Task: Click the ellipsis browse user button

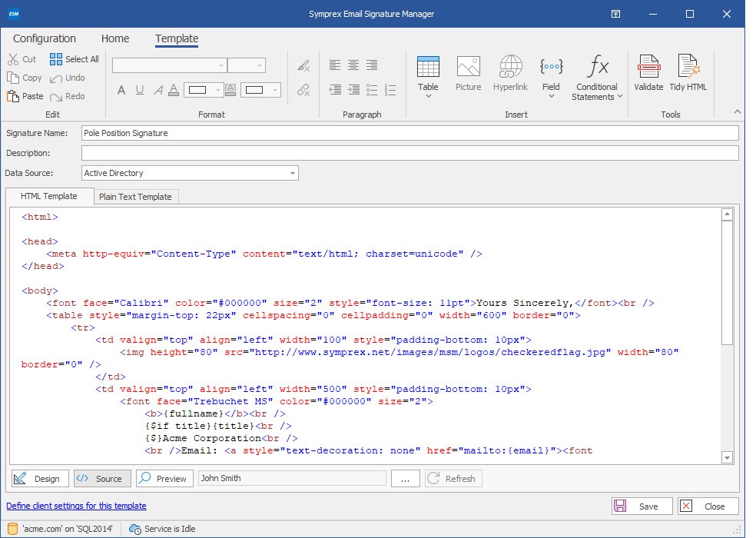Action: pyautogui.click(x=406, y=479)
